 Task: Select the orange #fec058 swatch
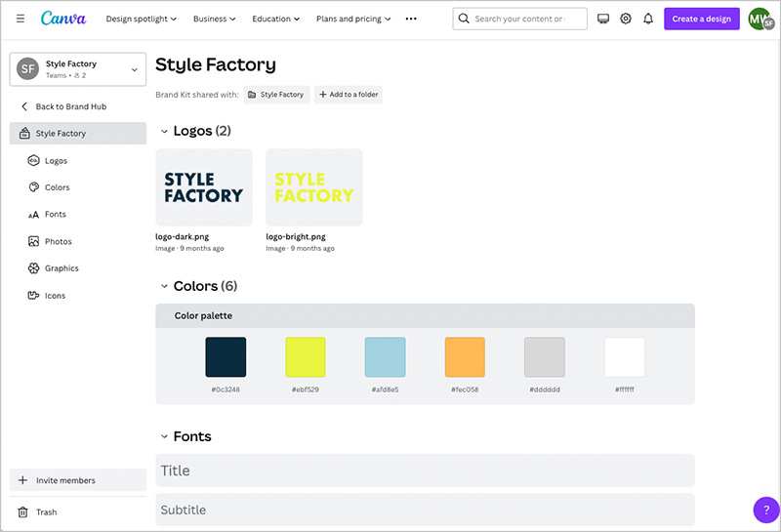coord(465,357)
